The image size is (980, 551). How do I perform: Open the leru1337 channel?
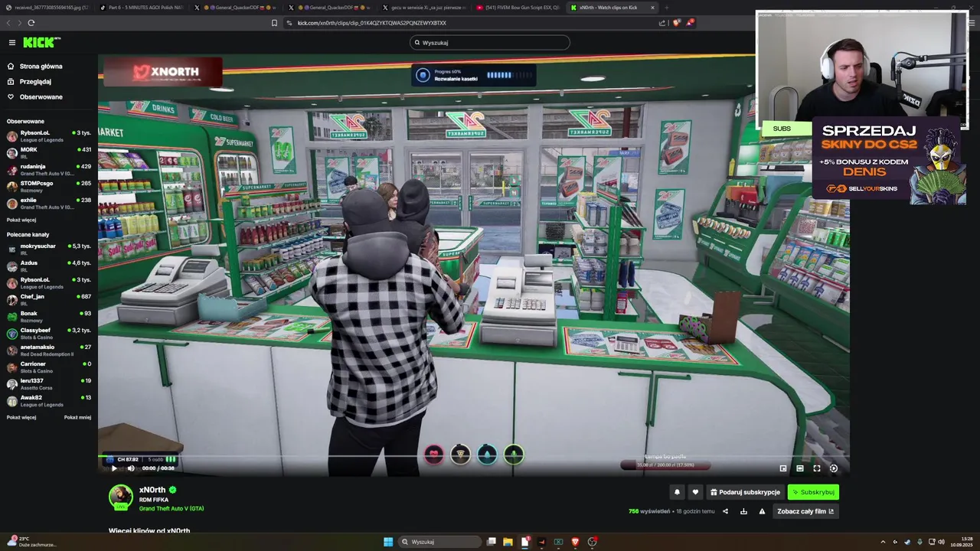49,384
